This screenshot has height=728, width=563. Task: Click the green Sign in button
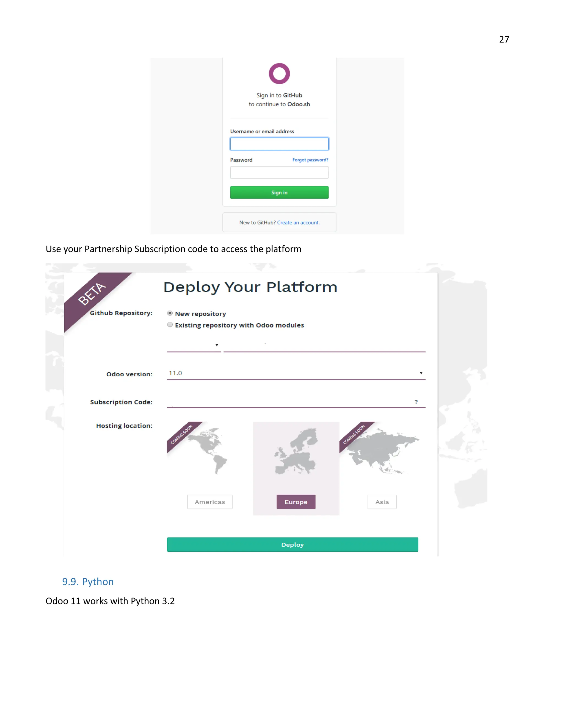click(279, 192)
